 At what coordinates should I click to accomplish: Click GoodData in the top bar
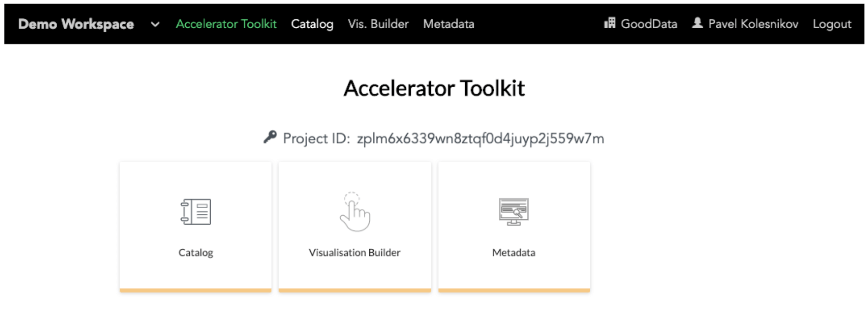tap(649, 24)
